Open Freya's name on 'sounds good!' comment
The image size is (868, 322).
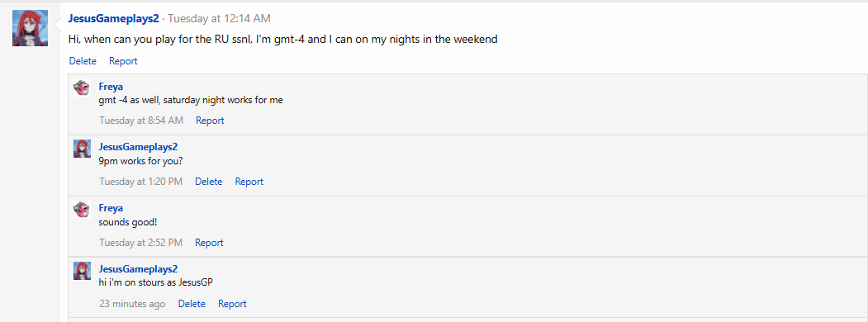[111, 208]
